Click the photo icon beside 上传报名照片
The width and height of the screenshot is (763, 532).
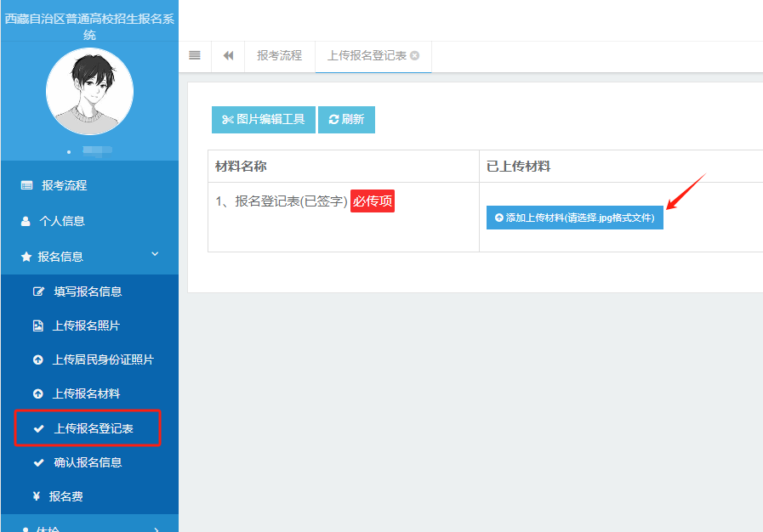tap(38, 325)
